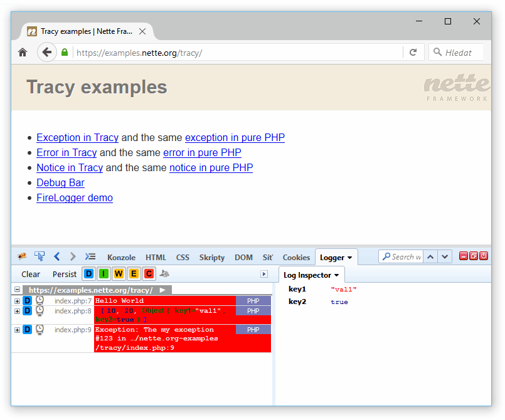Click the "val1" value in Log Inspector
Viewport: 505px width, 420px height.
[x=344, y=290]
